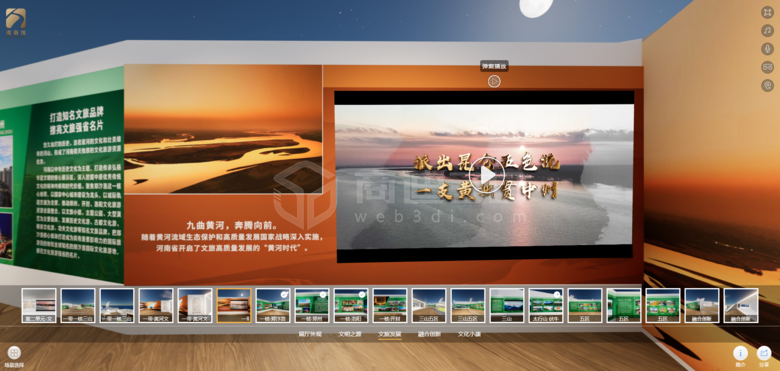Screen dimensions: 780x371
Task: Switch to VR glasses viewing mode
Action: (x=767, y=67)
